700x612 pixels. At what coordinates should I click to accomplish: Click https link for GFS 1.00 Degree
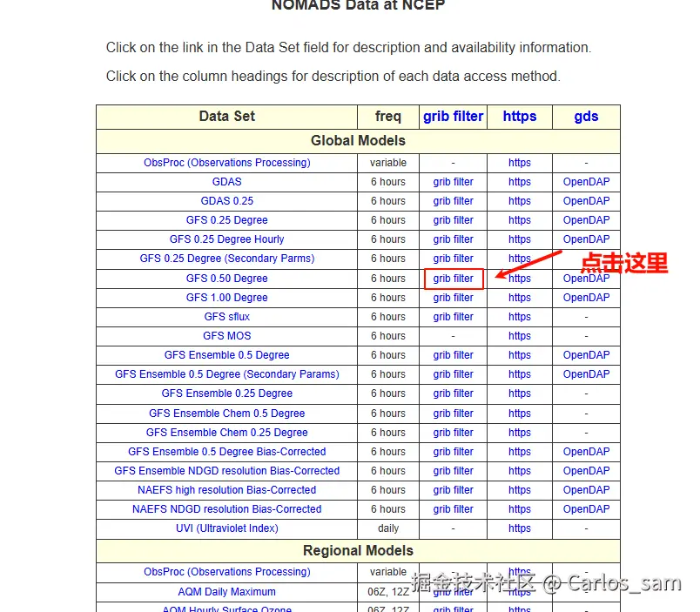tap(520, 298)
